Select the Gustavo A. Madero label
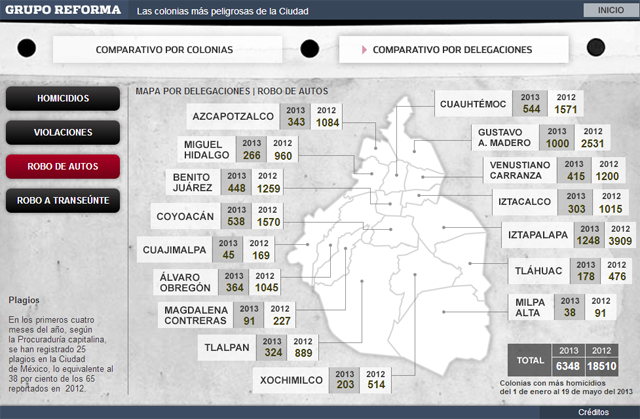 point(508,138)
